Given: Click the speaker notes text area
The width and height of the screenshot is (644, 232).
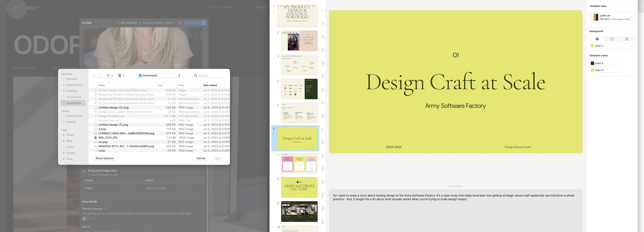Looking at the screenshot, I should pyautogui.click(x=455, y=211).
